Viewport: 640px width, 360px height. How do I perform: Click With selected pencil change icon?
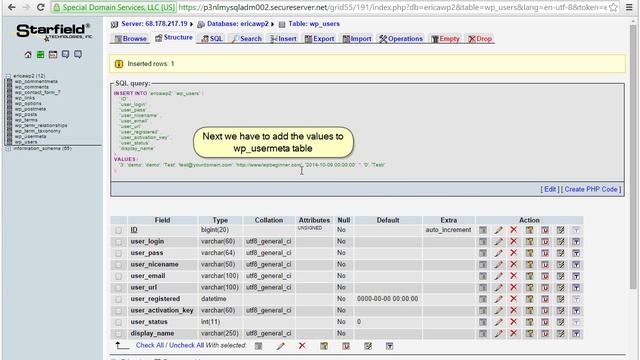tap(280, 346)
